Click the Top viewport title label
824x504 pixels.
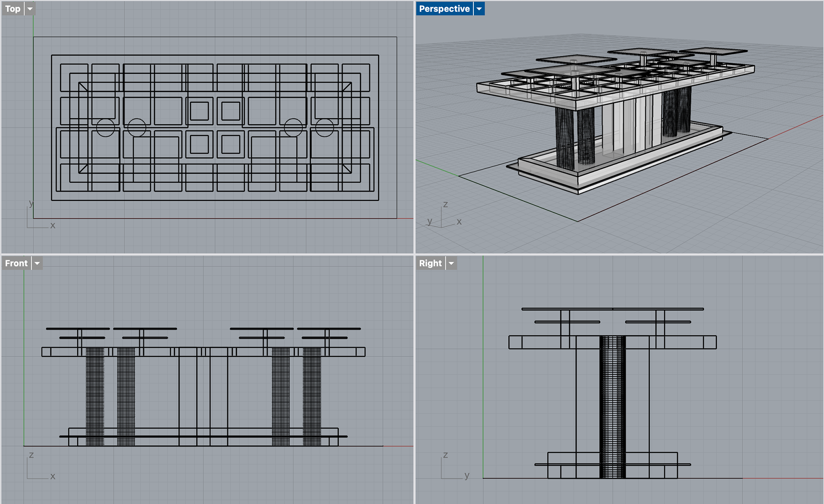[x=13, y=9]
